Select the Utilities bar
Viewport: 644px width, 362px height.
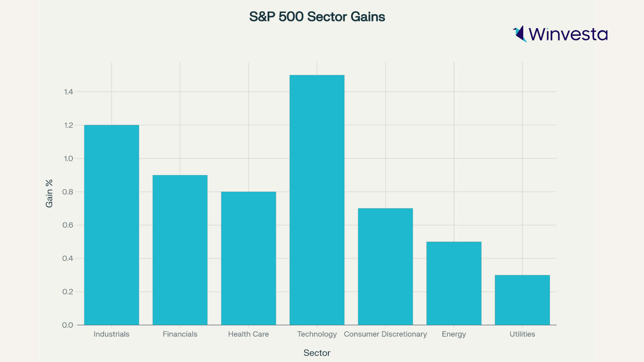522,300
